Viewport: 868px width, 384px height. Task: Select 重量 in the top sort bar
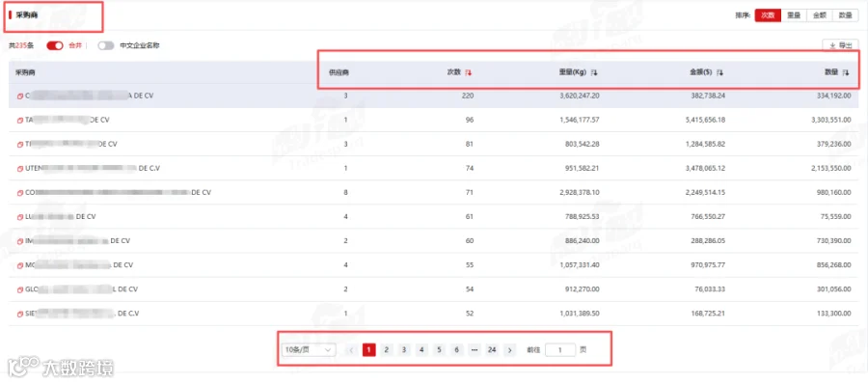(794, 15)
